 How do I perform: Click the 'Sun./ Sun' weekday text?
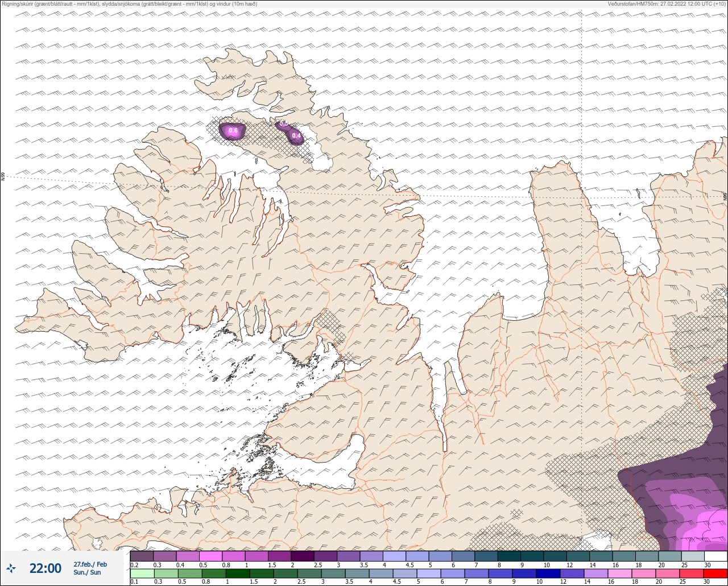point(87,572)
